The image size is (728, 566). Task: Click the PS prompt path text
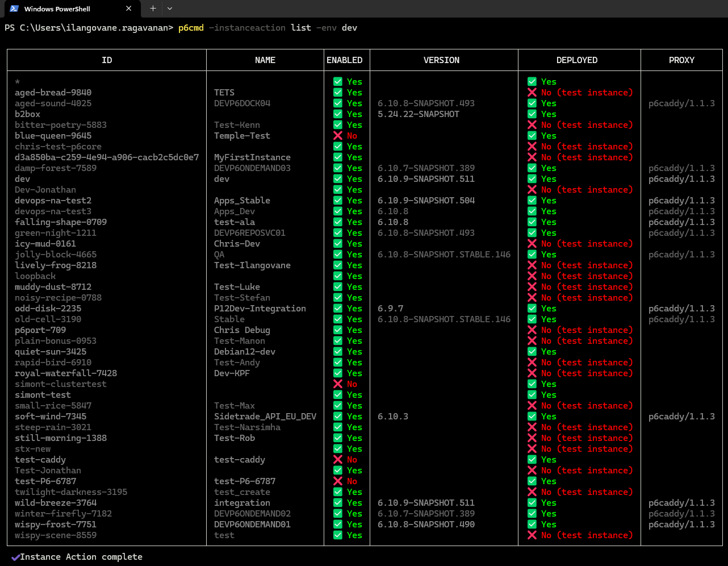[x=89, y=27]
